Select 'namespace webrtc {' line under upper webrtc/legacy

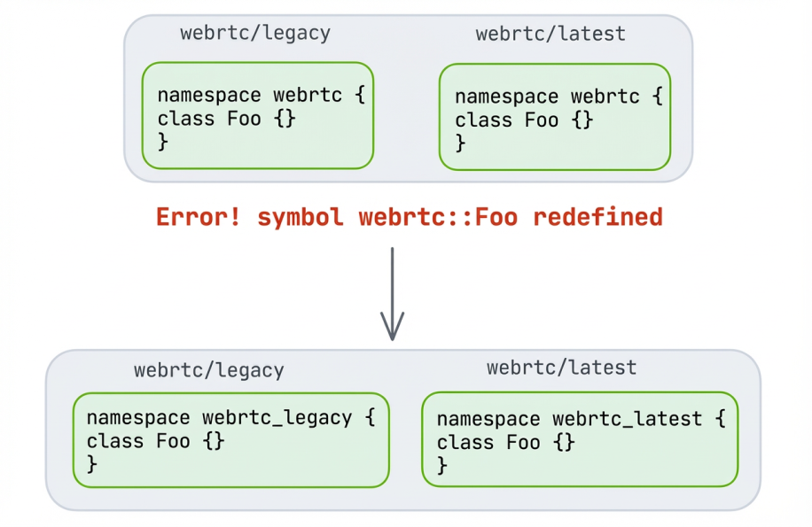tap(261, 96)
